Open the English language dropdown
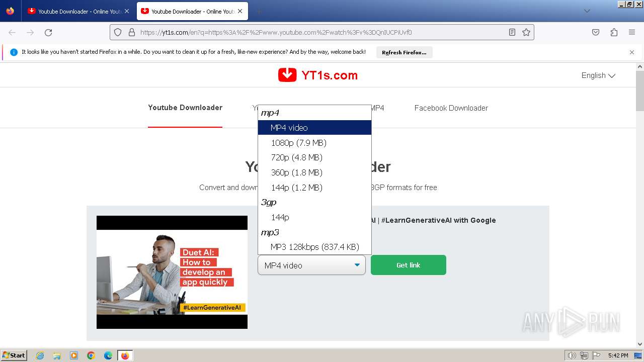This screenshot has height=362, width=644. 598,75
